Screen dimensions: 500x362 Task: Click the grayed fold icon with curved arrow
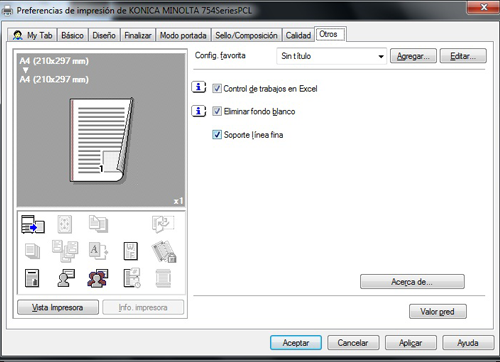point(163,224)
